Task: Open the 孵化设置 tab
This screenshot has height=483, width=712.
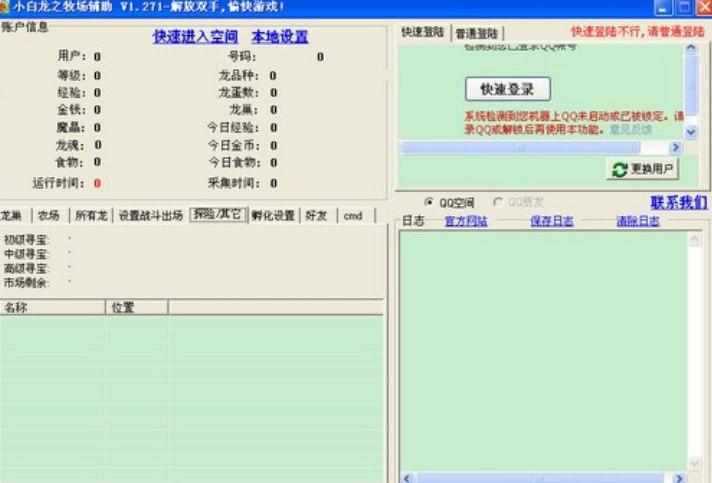Action: [x=272, y=215]
